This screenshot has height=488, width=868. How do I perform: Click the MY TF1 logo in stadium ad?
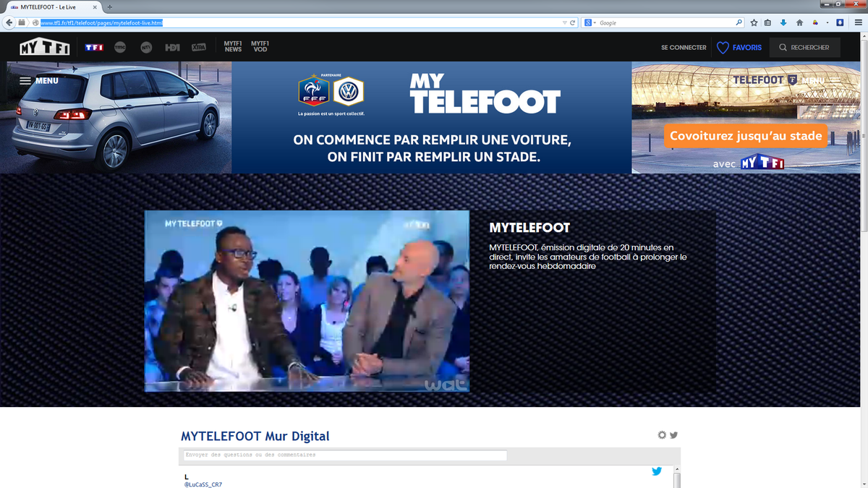(x=762, y=163)
